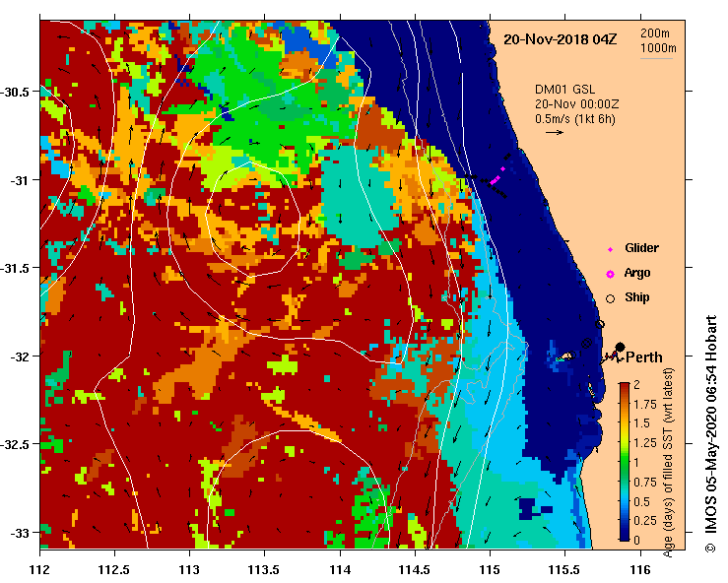
Task: Click longitude axis label '115'
Action: tap(490, 569)
